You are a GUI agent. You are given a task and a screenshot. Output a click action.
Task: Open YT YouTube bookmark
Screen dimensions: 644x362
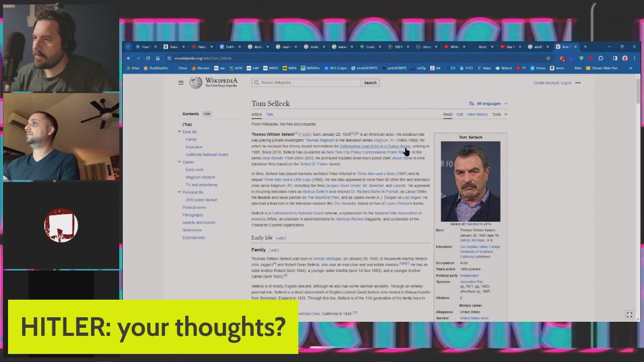coord(521,68)
